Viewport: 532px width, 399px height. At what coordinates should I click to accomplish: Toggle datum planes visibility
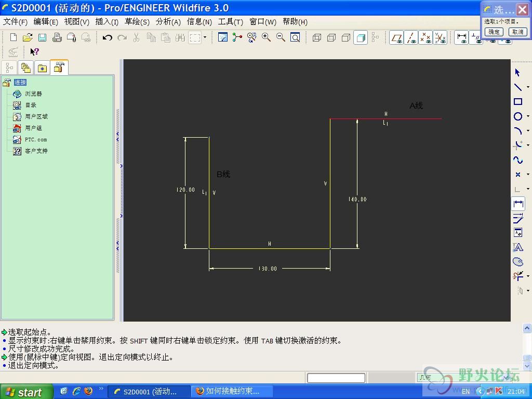(x=396, y=37)
